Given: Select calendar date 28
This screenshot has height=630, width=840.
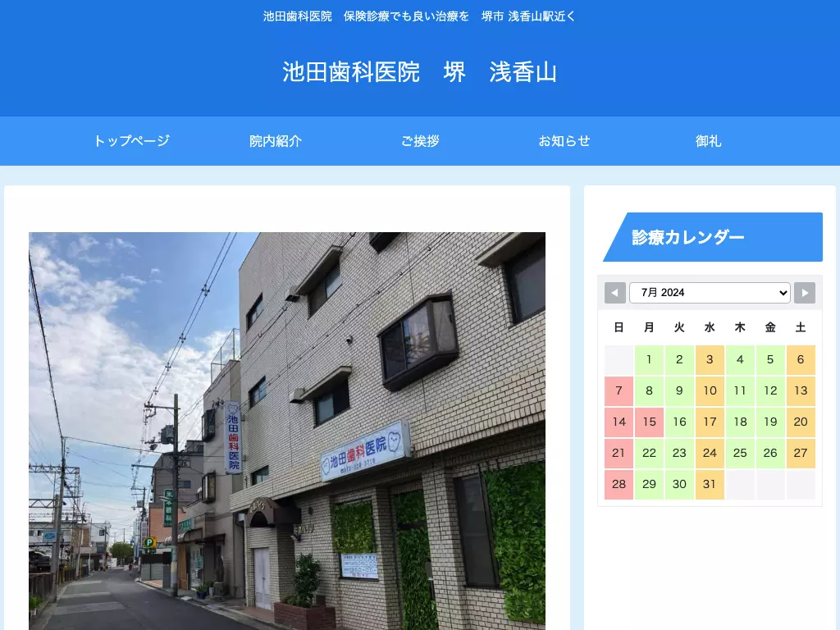Looking at the screenshot, I should (619, 484).
